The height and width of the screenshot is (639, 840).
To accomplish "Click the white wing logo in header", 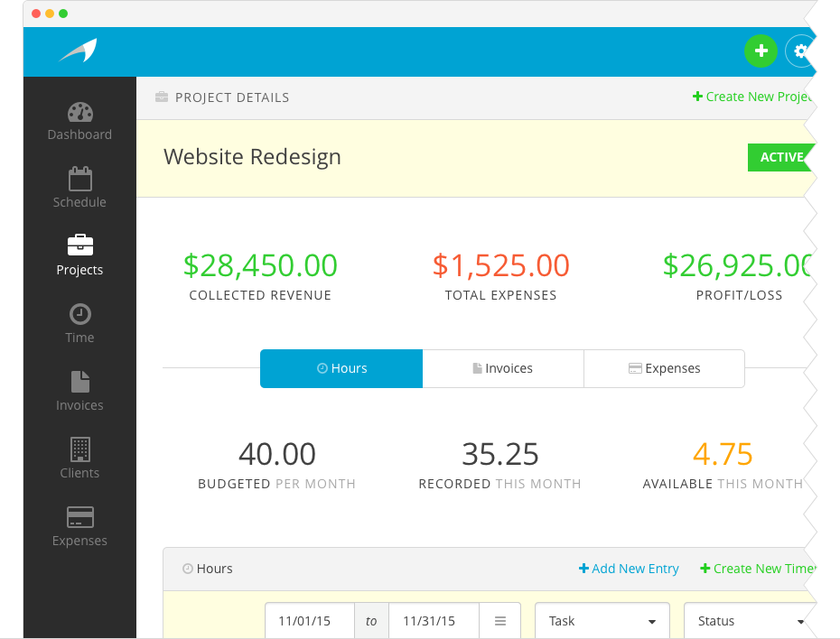I will [x=79, y=51].
